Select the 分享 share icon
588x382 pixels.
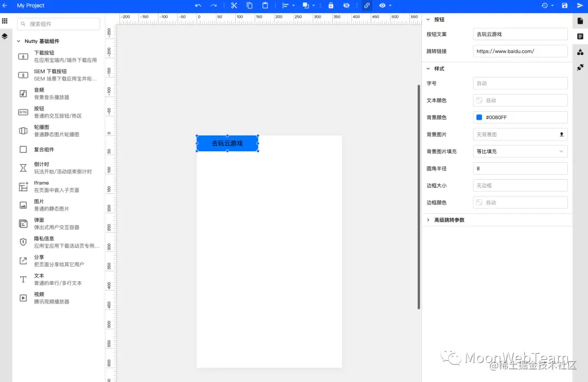pos(23,261)
